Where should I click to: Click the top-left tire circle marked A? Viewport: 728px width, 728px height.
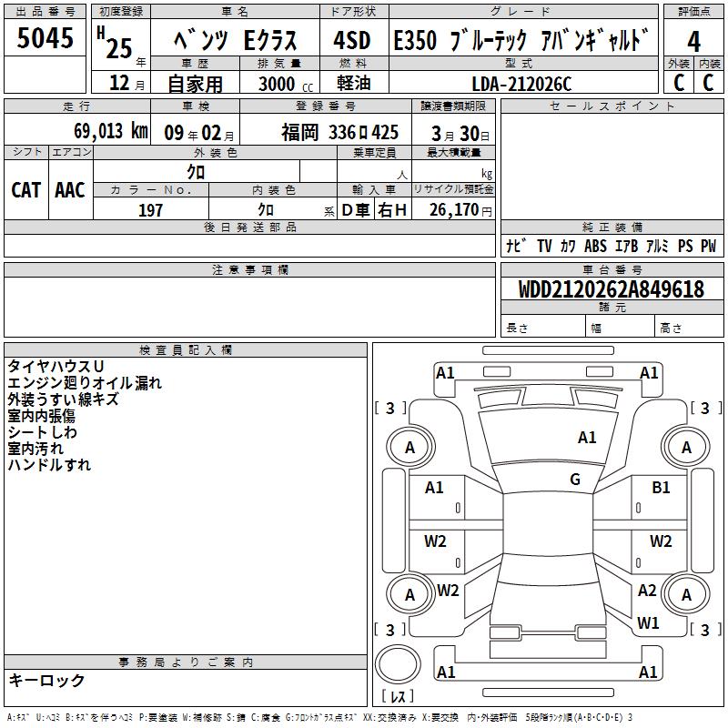click(x=409, y=447)
